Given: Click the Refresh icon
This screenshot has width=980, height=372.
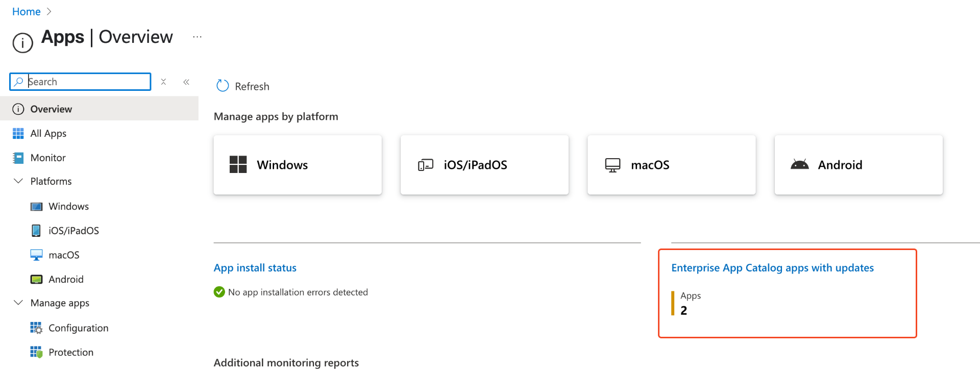Looking at the screenshot, I should [223, 86].
